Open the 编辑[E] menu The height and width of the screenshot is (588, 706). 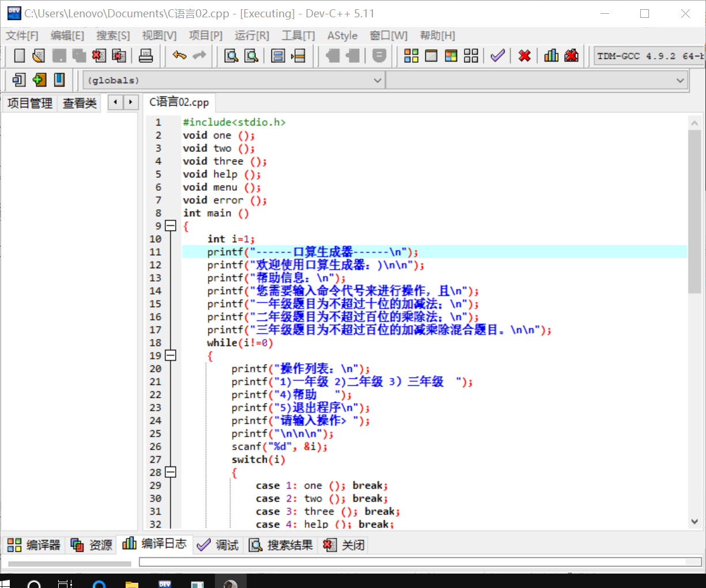click(x=67, y=36)
